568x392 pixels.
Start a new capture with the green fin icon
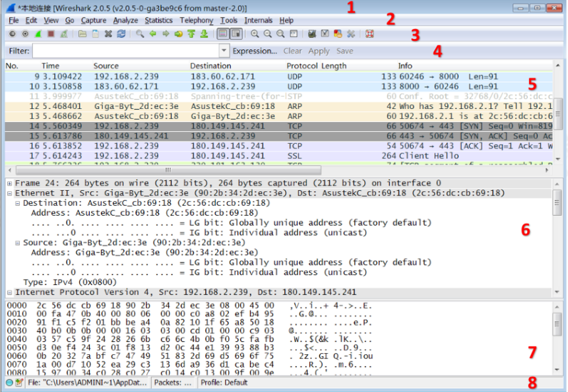pos(38,34)
